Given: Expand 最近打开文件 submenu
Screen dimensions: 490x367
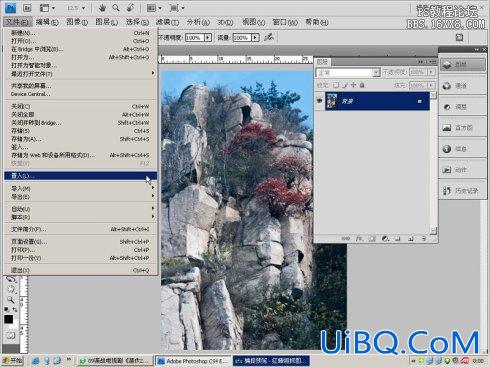Looking at the screenshot, I should click(x=79, y=74).
